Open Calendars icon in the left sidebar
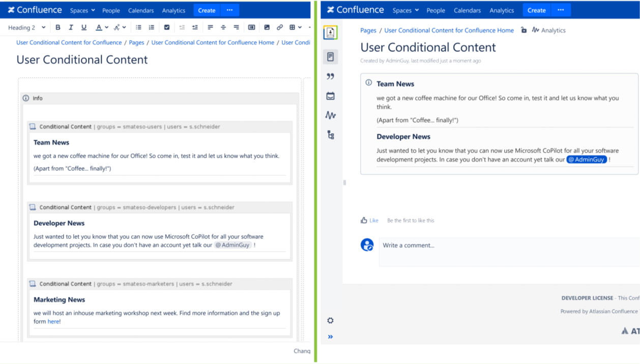Image resolution: width=640 pixels, height=364 pixels. [330, 96]
